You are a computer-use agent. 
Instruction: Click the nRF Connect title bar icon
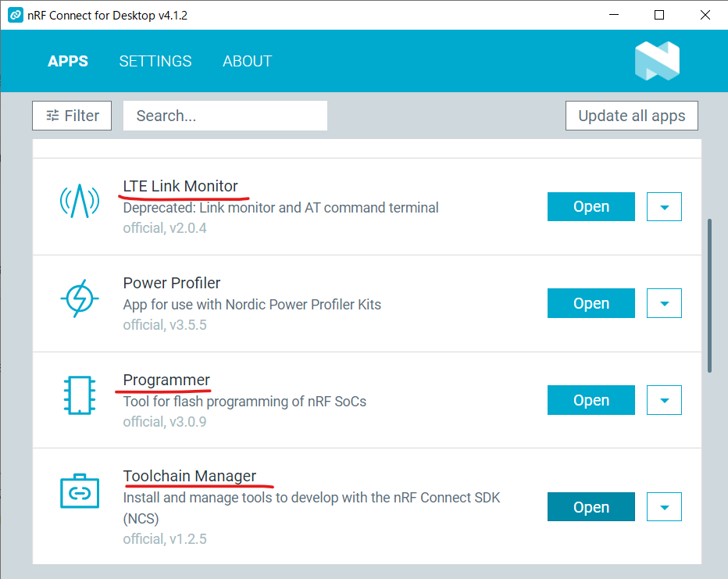coord(15,15)
